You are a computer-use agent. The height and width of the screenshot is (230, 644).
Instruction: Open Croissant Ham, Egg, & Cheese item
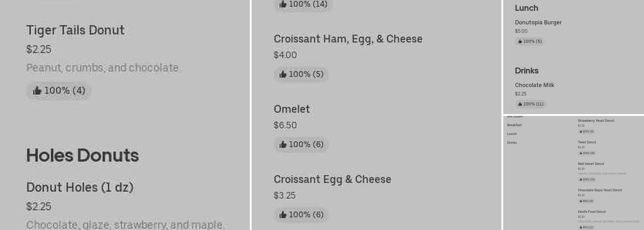348,39
